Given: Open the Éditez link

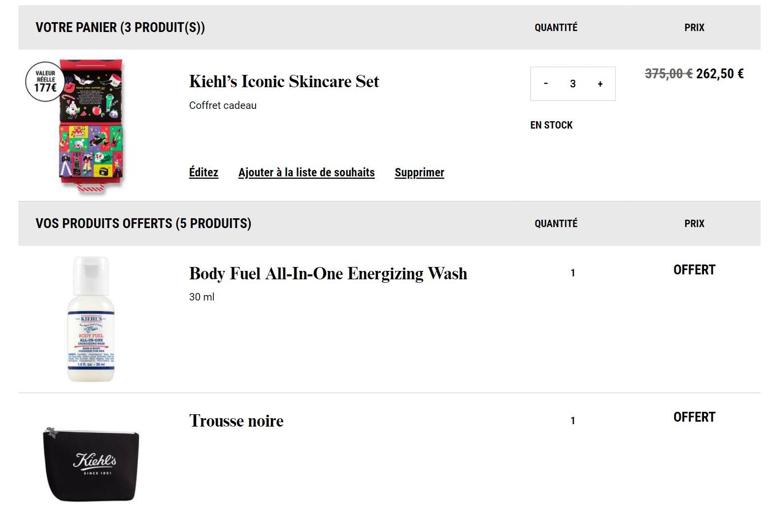Looking at the screenshot, I should click(203, 172).
